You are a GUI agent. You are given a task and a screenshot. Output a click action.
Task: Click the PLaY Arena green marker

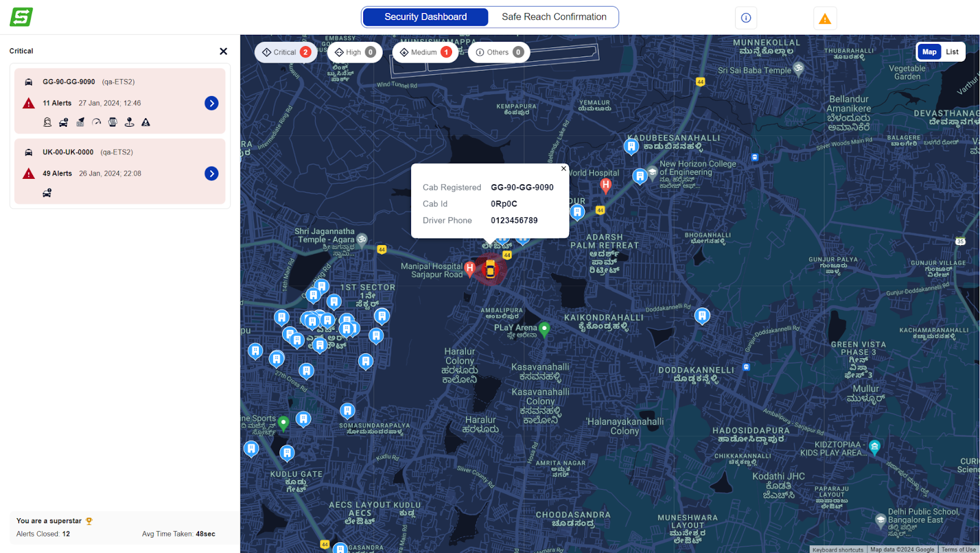coord(545,329)
